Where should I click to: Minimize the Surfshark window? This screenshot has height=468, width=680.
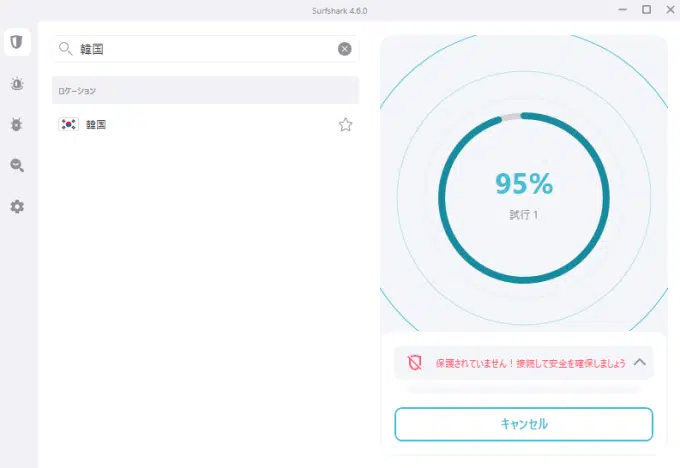[x=622, y=10]
